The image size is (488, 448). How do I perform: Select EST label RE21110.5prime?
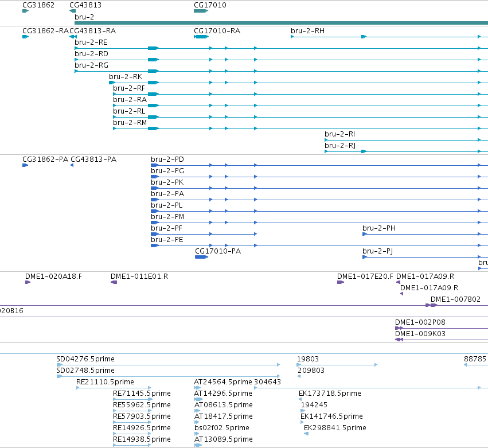point(105,382)
